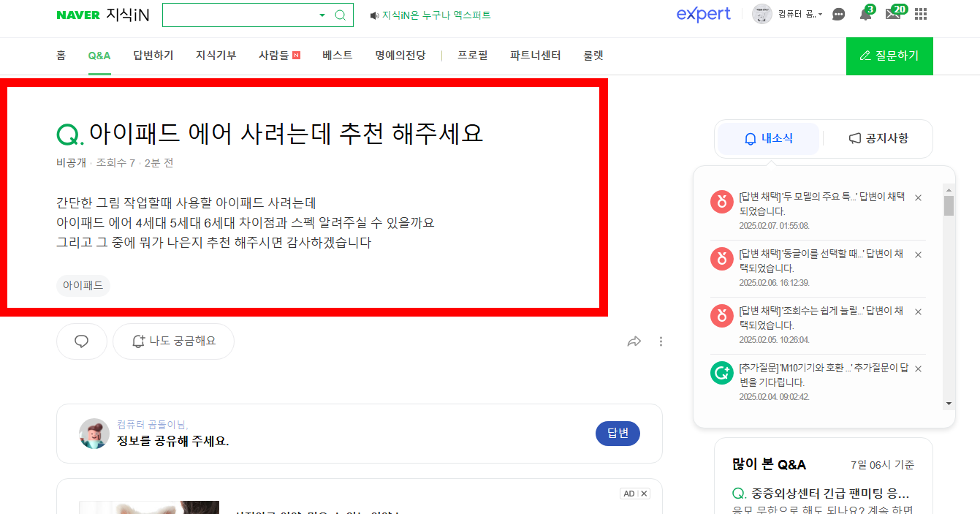
Task: Open the chat bubble talk icon
Action: tap(839, 14)
